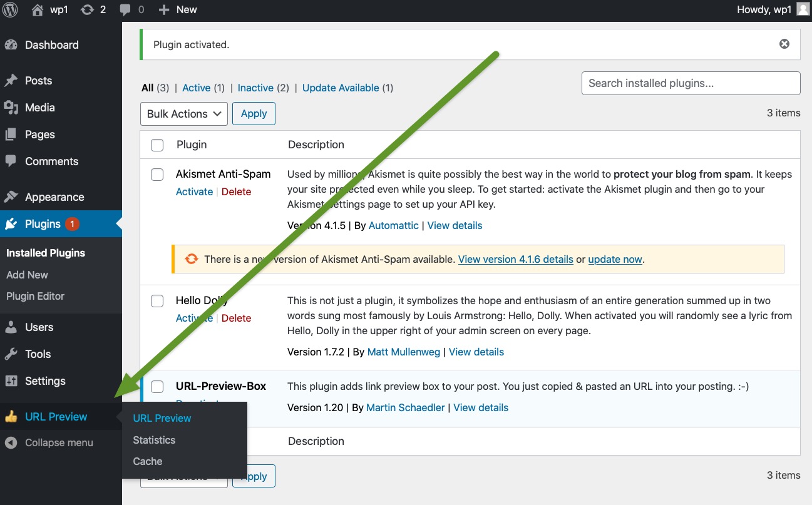This screenshot has height=505, width=812.
Task: Open View version 4.1.6 details link
Action: pyautogui.click(x=516, y=259)
